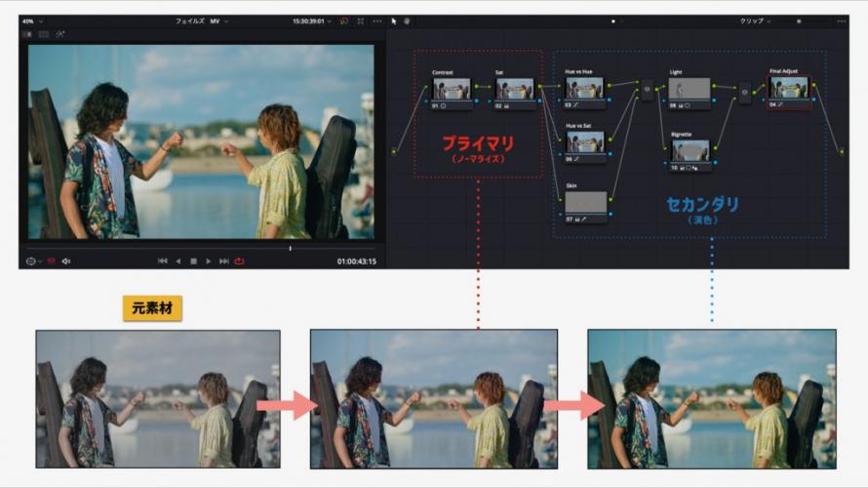
Task: Select the arrow pointer tool in node editor
Action: pyautogui.click(x=394, y=21)
